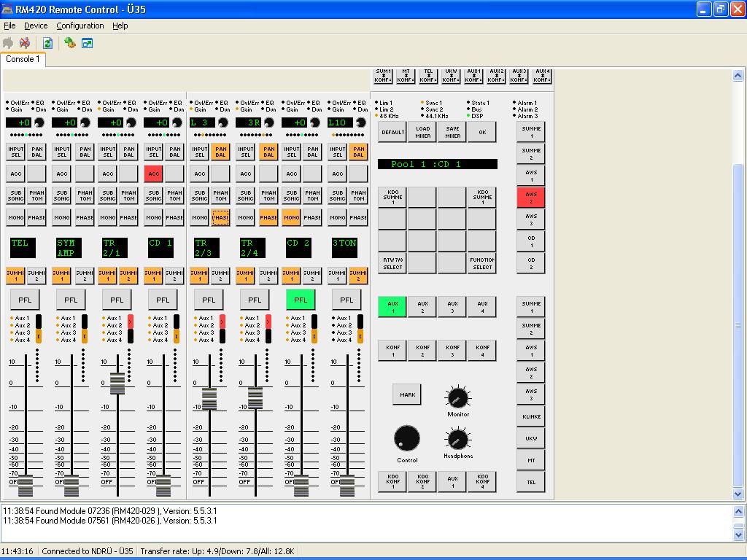Click the TEL channel fader handle
The height and width of the screenshot is (560, 747).
coord(26,486)
